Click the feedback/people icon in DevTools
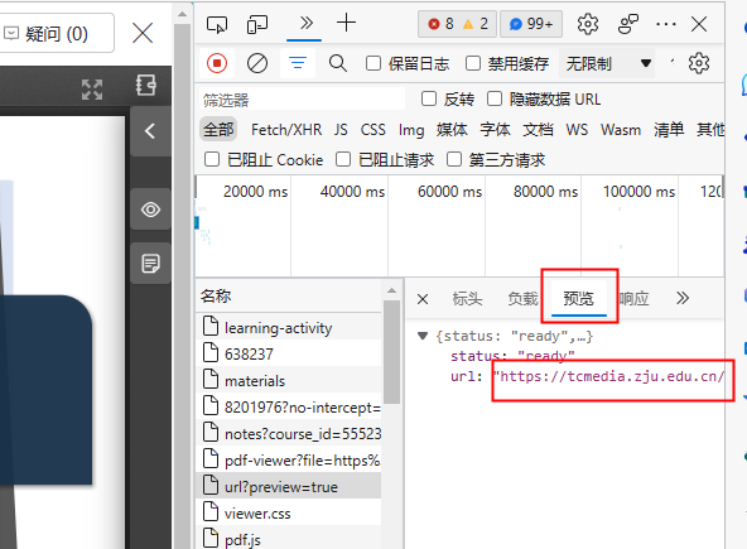747x549 pixels. click(x=628, y=24)
